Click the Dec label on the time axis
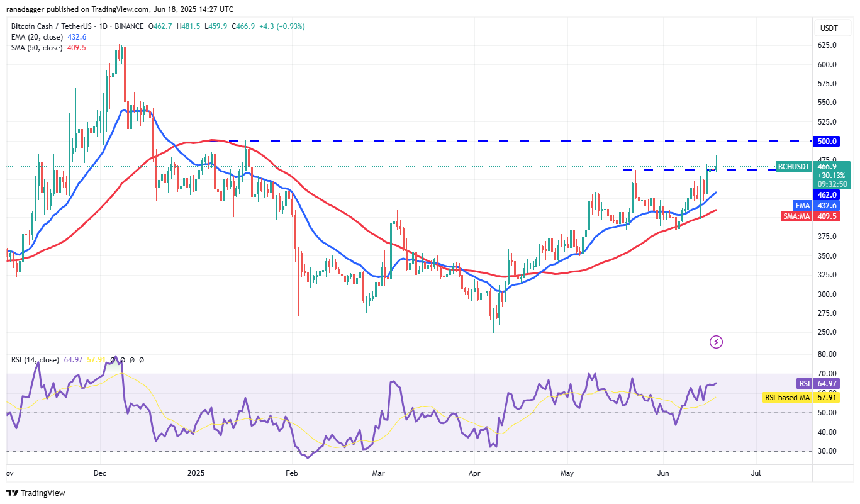This screenshot has width=860, height=504. pos(99,473)
